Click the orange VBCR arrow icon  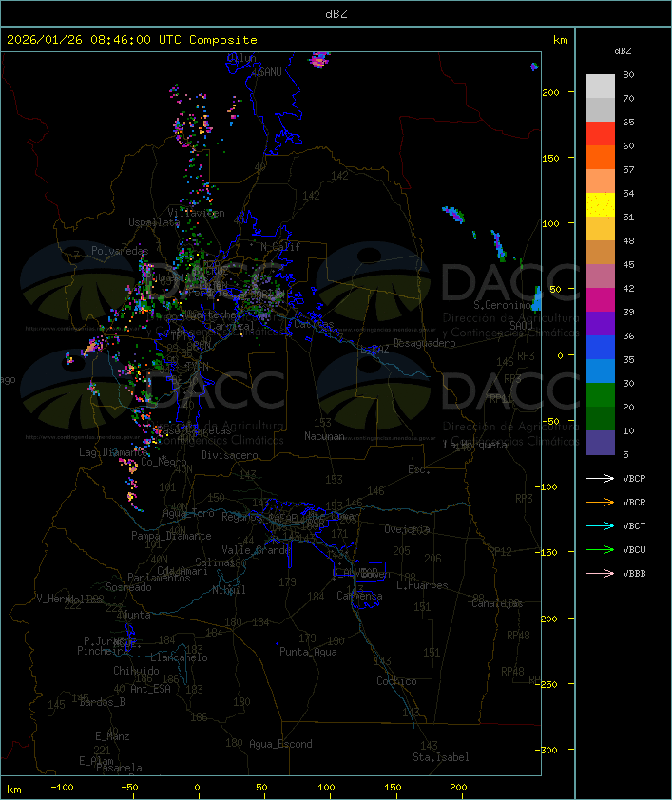click(601, 502)
